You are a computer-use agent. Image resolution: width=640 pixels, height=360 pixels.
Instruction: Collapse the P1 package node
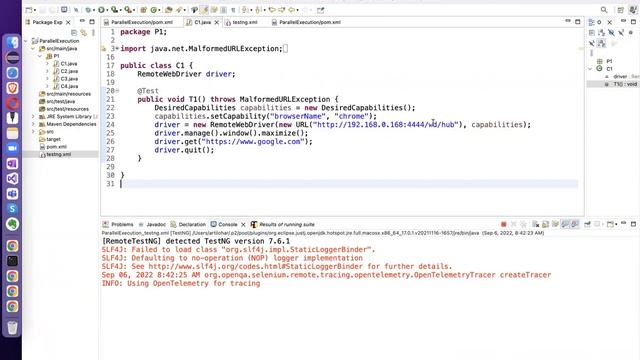40,56
